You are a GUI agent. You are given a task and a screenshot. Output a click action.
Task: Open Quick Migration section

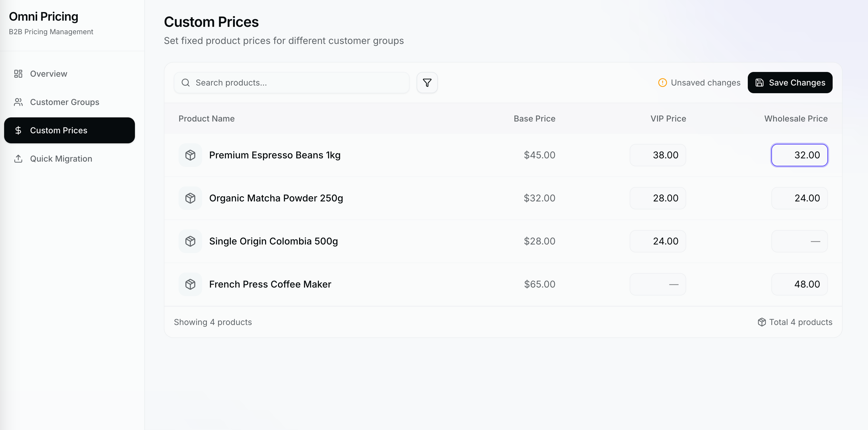pyautogui.click(x=70, y=159)
